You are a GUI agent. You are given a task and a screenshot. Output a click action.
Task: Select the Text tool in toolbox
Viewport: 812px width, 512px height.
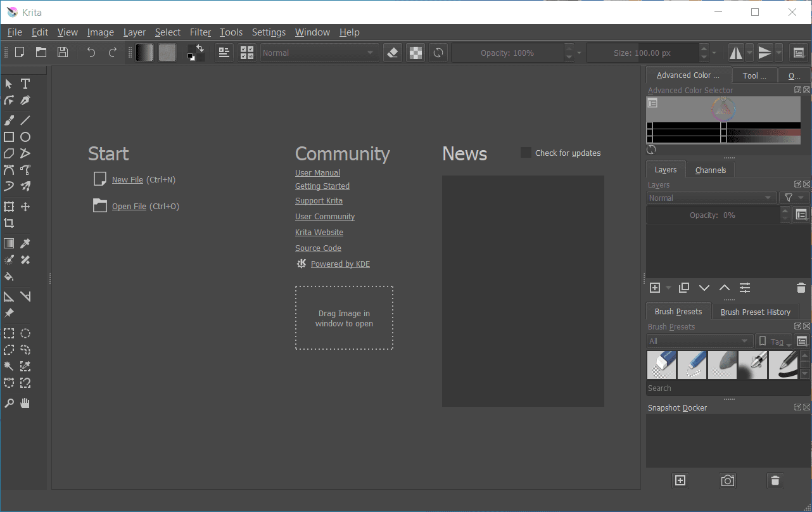click(x=25, y=84)
